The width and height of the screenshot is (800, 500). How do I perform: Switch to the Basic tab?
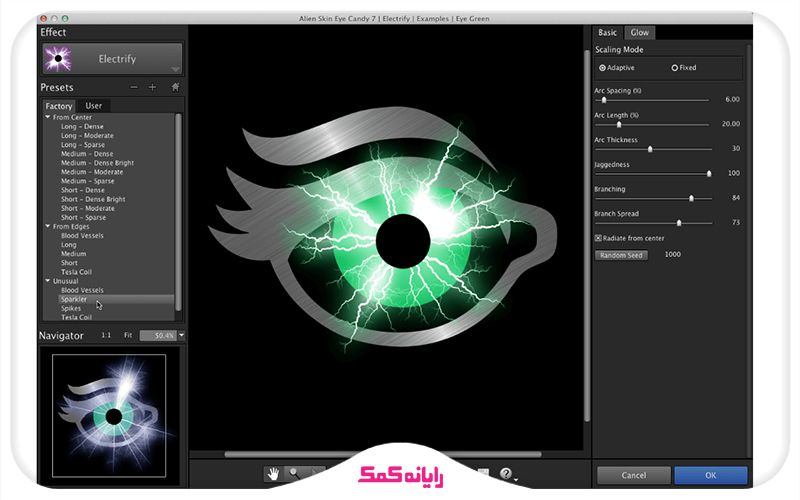tap(607, 33)
